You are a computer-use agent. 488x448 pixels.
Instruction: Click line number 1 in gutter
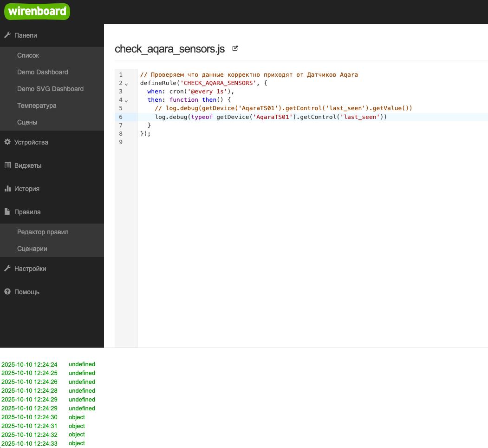coord(121,75)
